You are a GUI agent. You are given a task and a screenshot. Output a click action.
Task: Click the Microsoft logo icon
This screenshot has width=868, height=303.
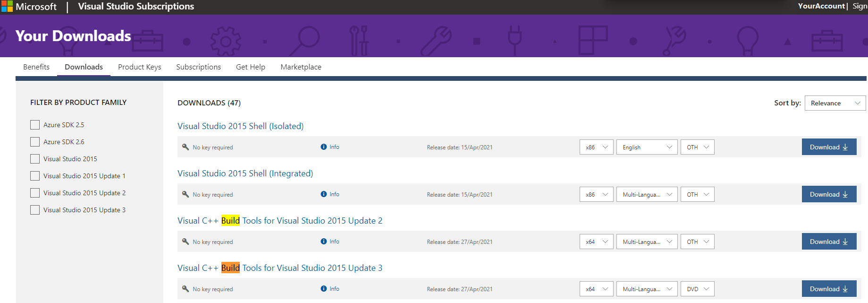pyautogui.click(x=7, y=6)
